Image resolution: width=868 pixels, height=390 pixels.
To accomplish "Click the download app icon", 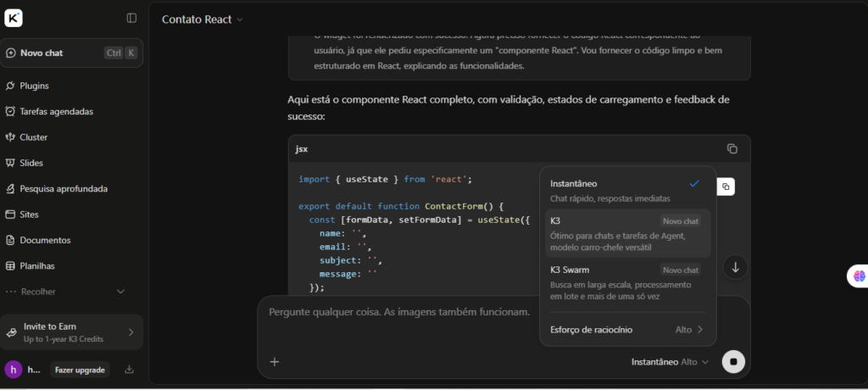I will [129, 370].
